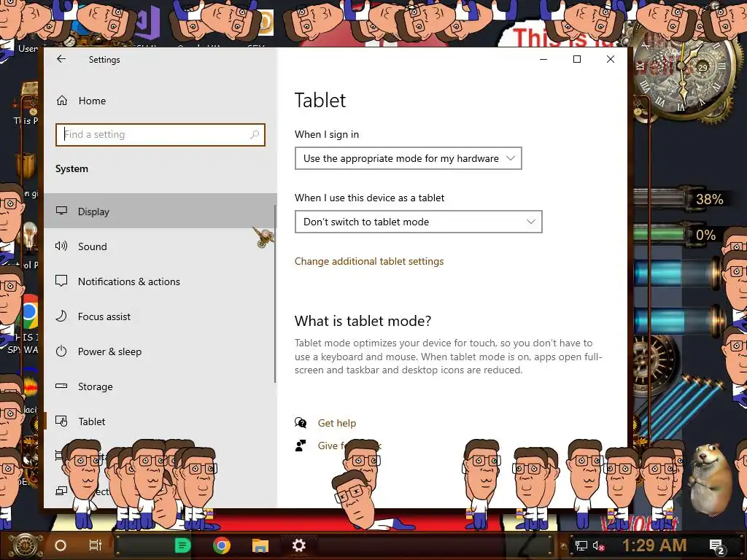The width and height of the screenshot is (747, 560).
Task: Click the Storage drive icon
Action: coord(61,386)
